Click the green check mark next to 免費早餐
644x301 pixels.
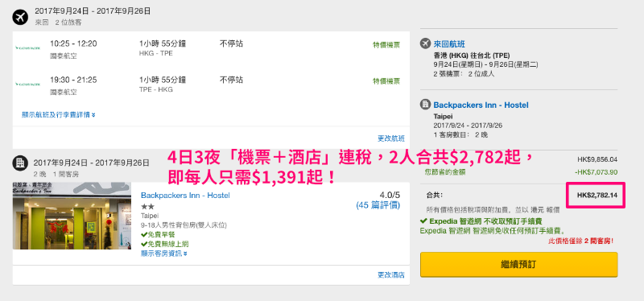pyautogui.click(x=144, y=235)
